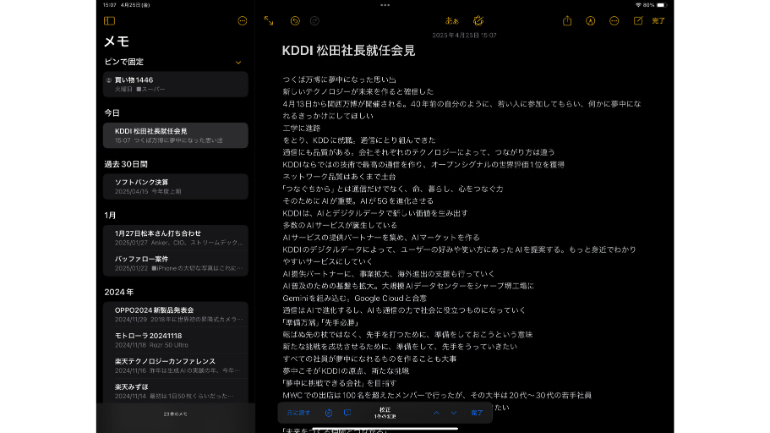Viewport: 770px width, 433px height.
Task: Tap the 過去30日間 section header
Action: click(x=126, y=164)
